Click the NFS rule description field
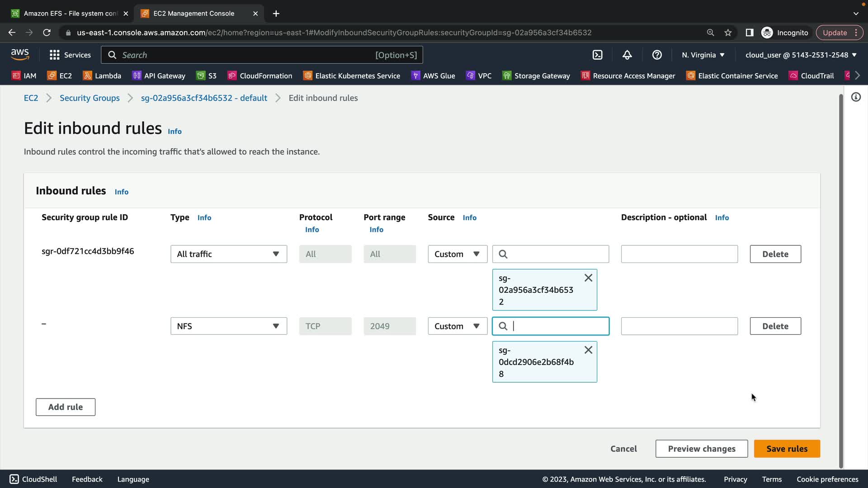The height and width of the screenshot is (488, 868). (x=679, y=326)
